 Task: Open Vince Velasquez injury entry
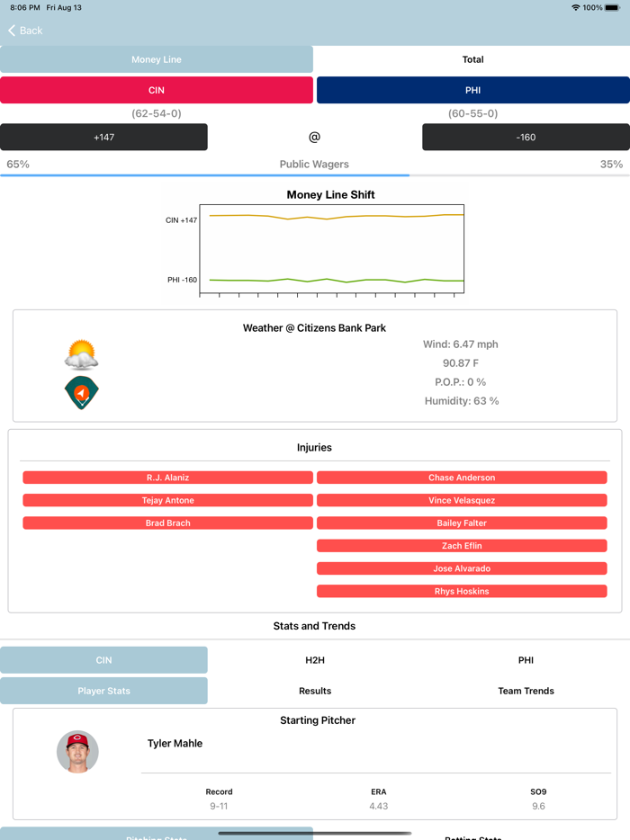pyautogui.click(x=462, y=500)
